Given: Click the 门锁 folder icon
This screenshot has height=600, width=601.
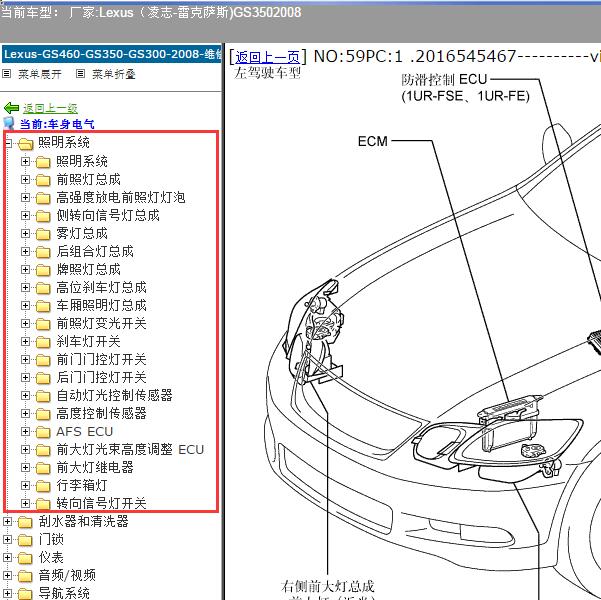Looking at the screenshot, I should pyautogui.click(x=25, y=540).
